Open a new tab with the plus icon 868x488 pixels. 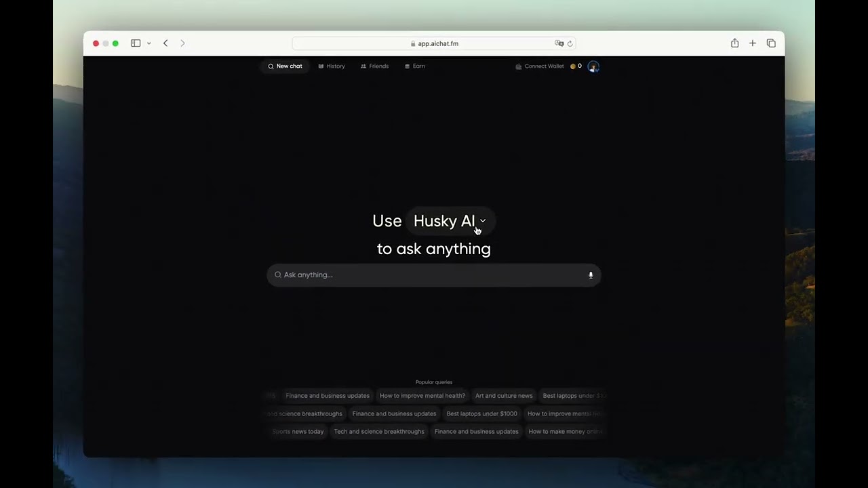coord(753,43)
